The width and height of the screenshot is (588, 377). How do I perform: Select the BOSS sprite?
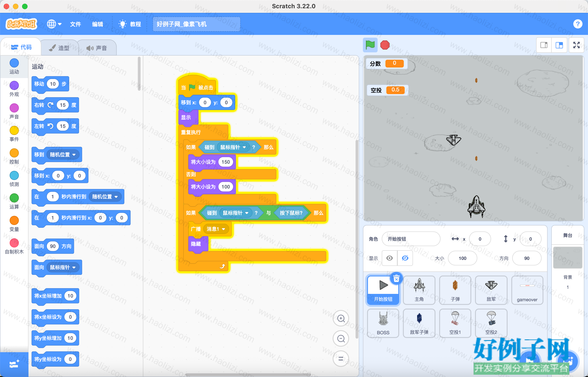[383, 323]
